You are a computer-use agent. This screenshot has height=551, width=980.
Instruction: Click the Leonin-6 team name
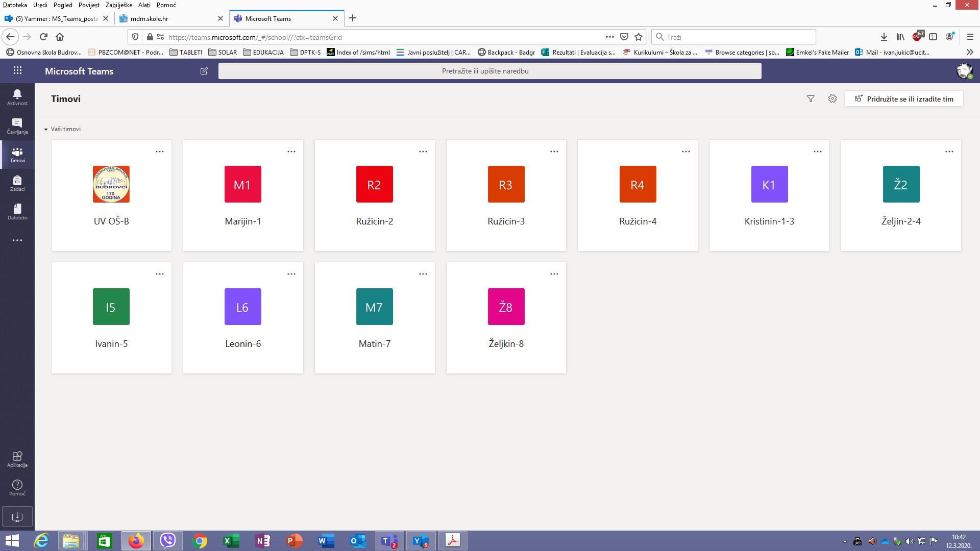(x=243, y=344)
